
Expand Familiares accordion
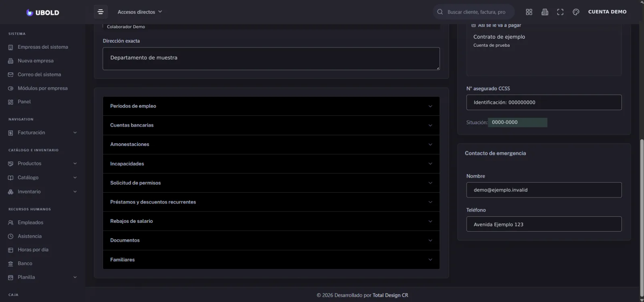click(271, 260)
